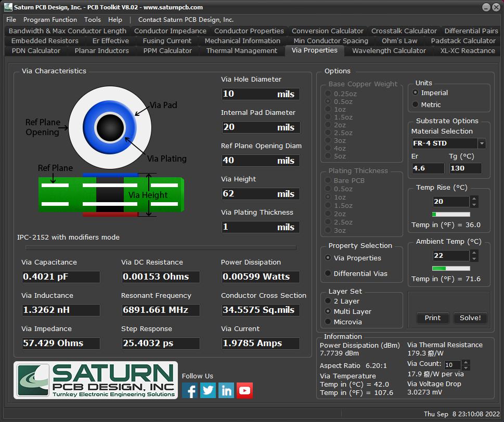504x422 pixels.
Task: Click the Saturn PCB Design logo banner
Action: click(x=96, y=380)
